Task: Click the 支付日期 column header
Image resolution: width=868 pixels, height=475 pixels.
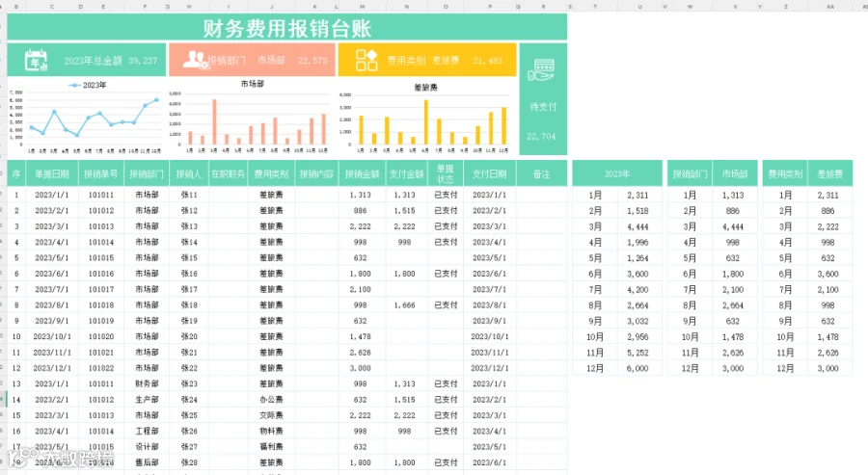Action: pyautogui.click(x=489, y=173)
